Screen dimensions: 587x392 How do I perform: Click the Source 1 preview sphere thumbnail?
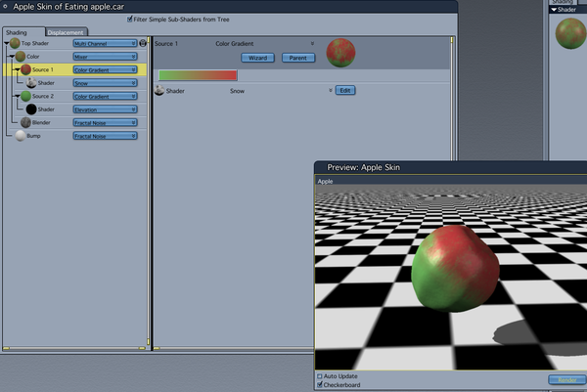340,53
